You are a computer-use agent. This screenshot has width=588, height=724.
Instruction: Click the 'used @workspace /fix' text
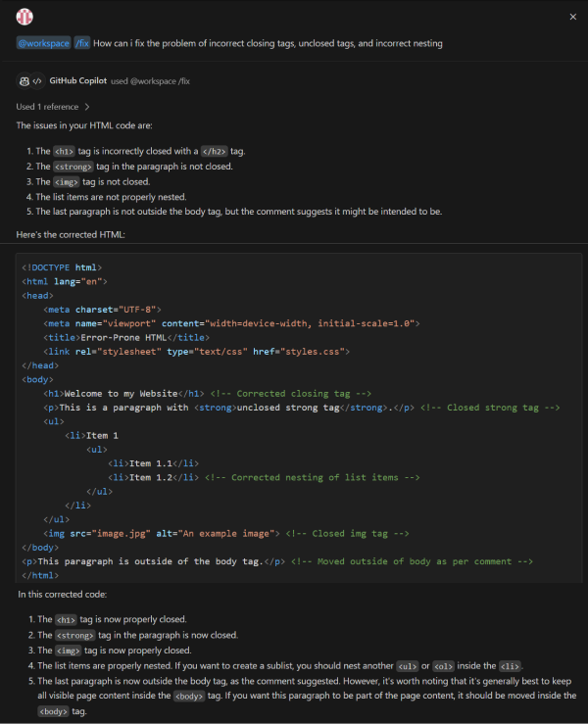tap(143, 81)
